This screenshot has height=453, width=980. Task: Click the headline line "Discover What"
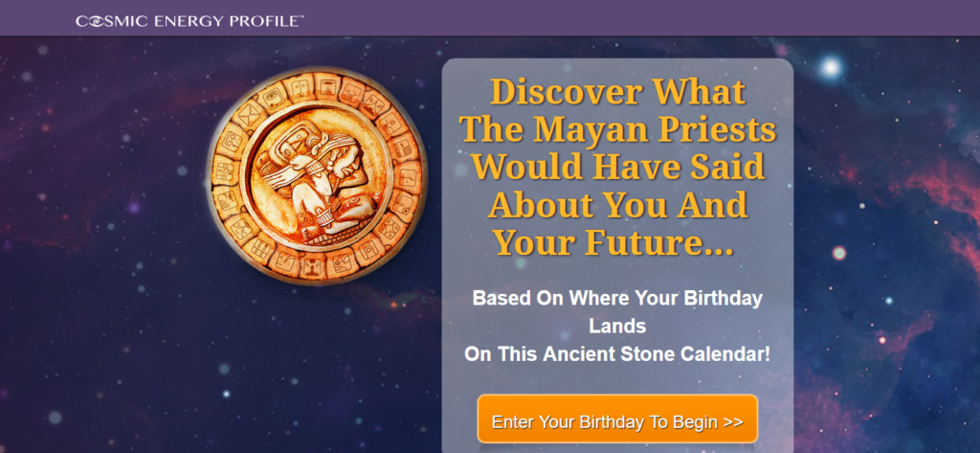(x=617, y=93)
